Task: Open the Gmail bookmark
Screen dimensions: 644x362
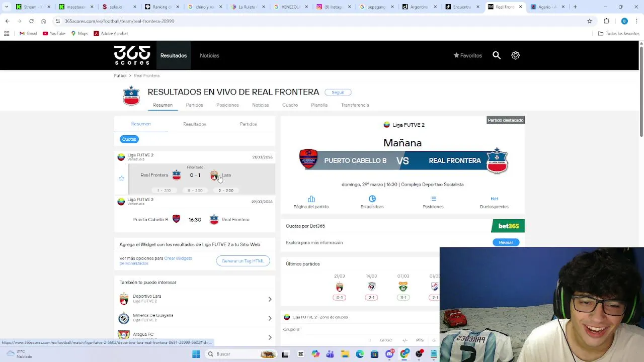Action: pyautogui.click(x=28, y=33)
